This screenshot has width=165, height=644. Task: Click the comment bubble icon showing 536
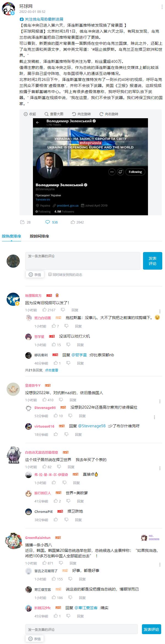tap(47, 222)
